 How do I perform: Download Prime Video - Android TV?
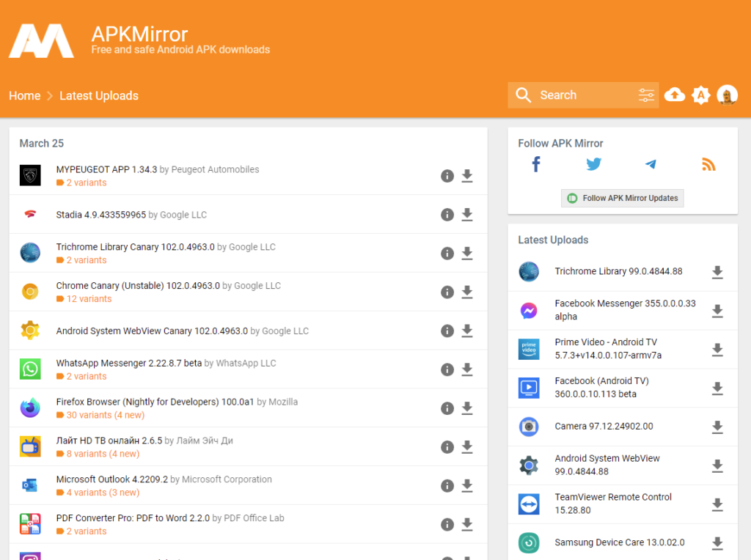coord(717,350)
